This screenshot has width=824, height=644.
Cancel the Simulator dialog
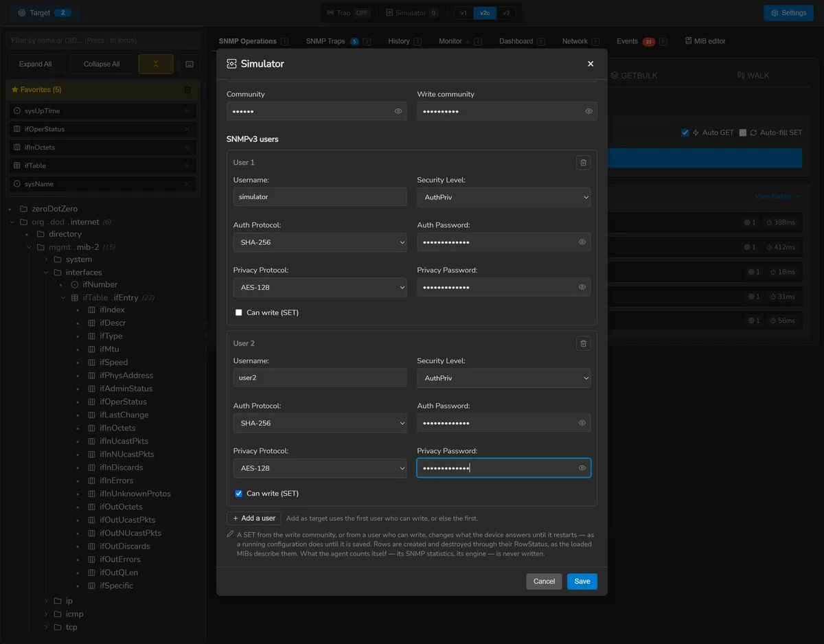point(544,582)
